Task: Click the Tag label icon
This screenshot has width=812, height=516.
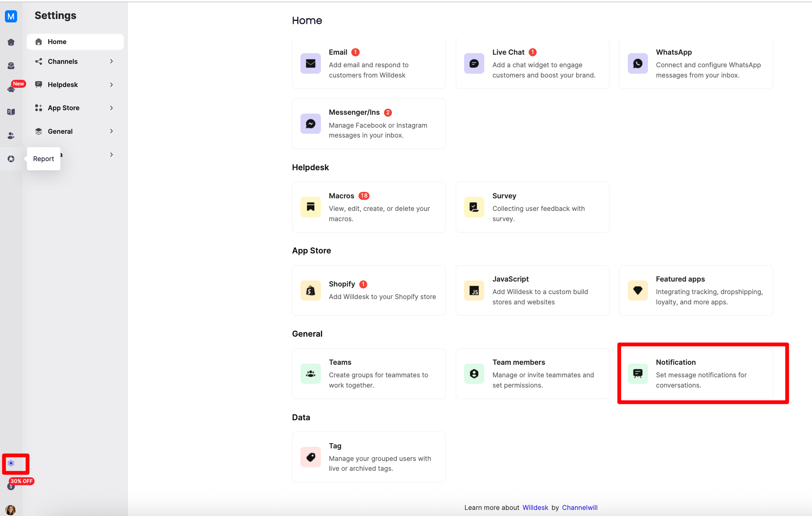Action: [x=311, y=457]
